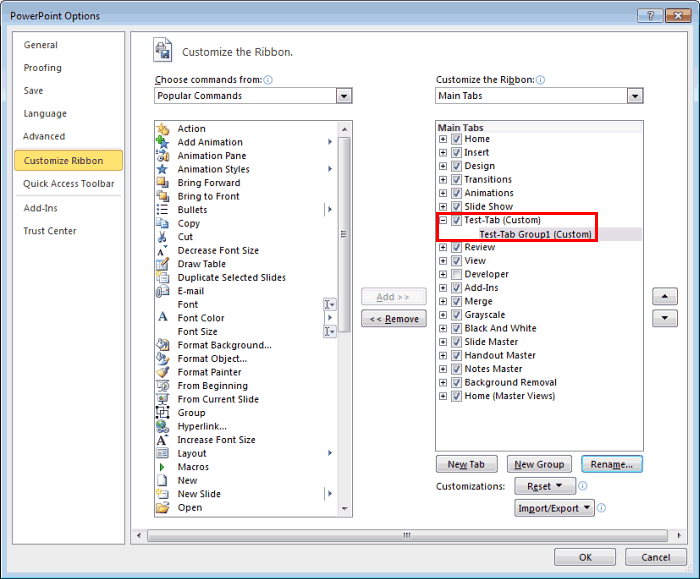Toggle the Test-Tab (Custom) checkbox
The height and width of the screenshot is (579, 700).
coord(456,220)
